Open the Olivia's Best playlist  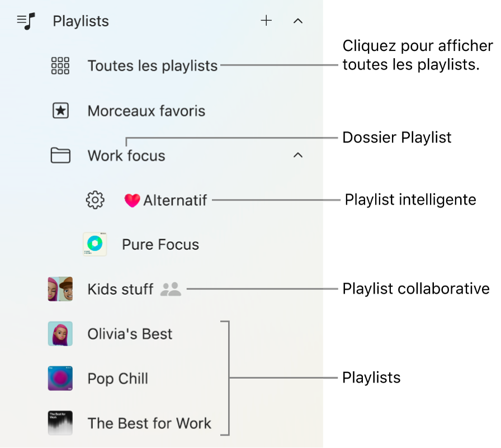tap(129, 334)
